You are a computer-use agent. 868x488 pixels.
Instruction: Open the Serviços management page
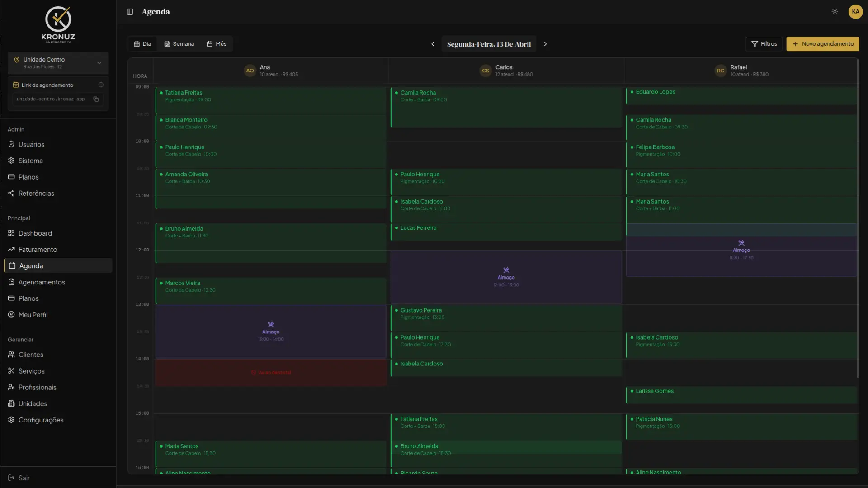(x=31, y=371)
